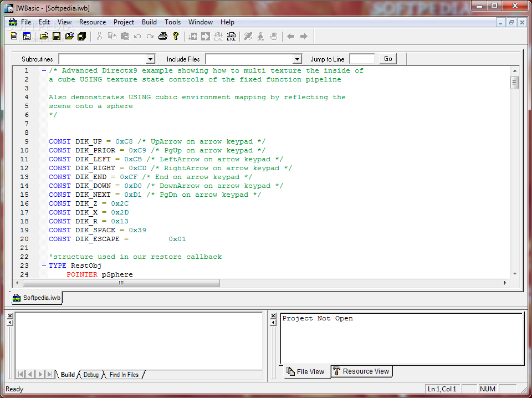
Task: Switch to the Debug output tab
Action: (x=91, y=375)
